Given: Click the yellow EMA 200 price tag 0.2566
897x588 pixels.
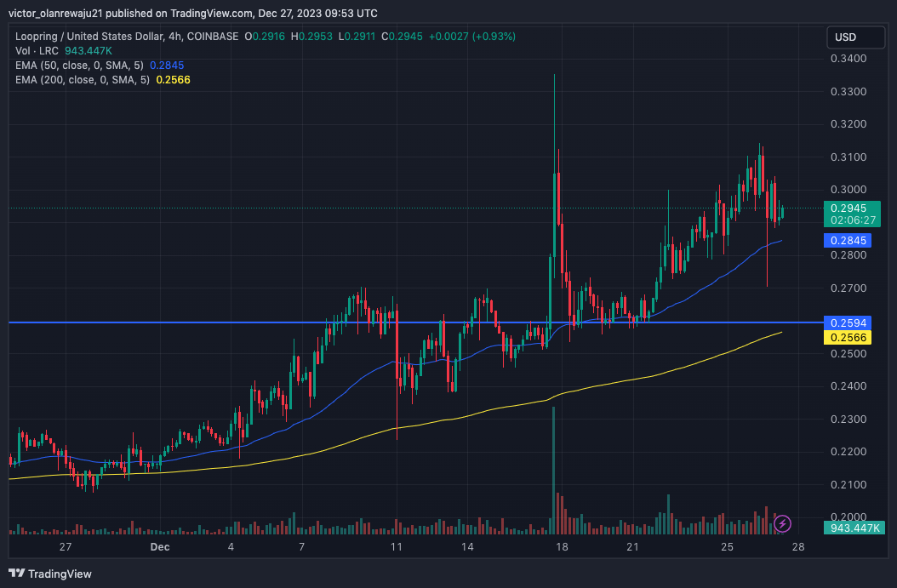Looking at the screenshot, I should [848, 338].
